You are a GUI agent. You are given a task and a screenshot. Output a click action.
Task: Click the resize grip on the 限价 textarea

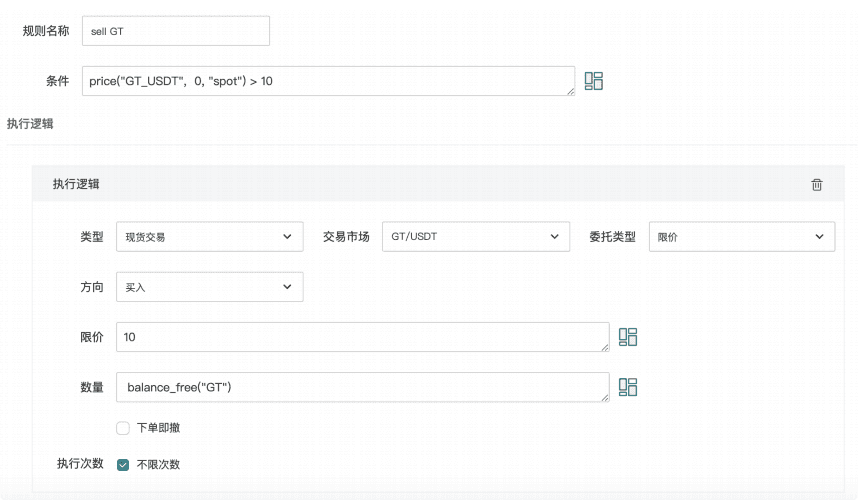pyautogui.click(x=604, y=347)
